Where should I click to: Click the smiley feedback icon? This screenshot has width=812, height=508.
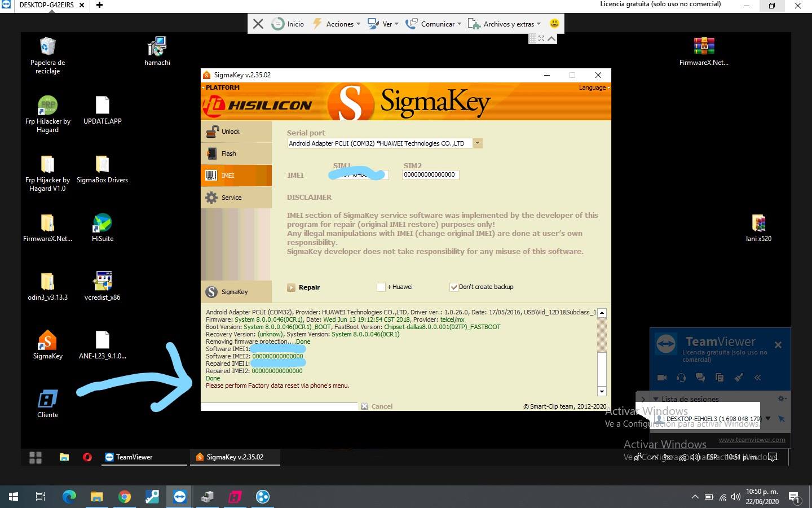pos(554,24)
